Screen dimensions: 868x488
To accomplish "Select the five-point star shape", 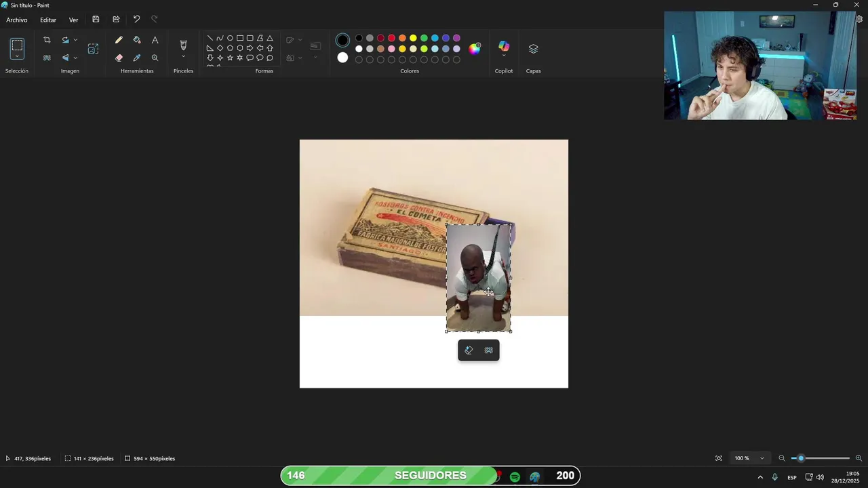I will tap(230, 58).
